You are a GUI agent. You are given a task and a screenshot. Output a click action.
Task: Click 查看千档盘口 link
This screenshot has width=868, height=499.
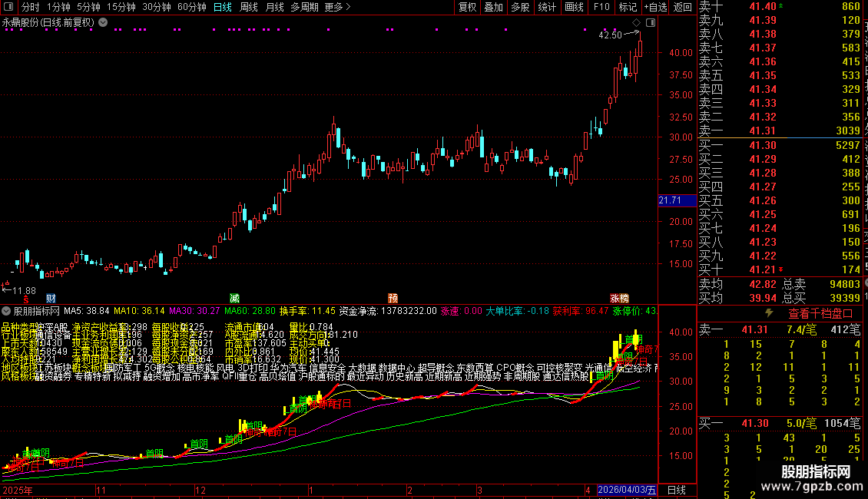point(820,314)
